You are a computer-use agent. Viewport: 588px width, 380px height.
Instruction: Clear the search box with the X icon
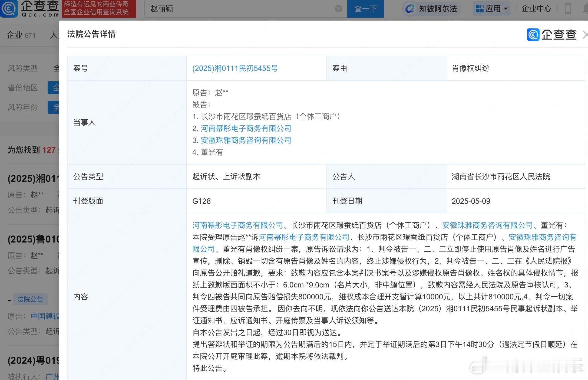point(338,9)
